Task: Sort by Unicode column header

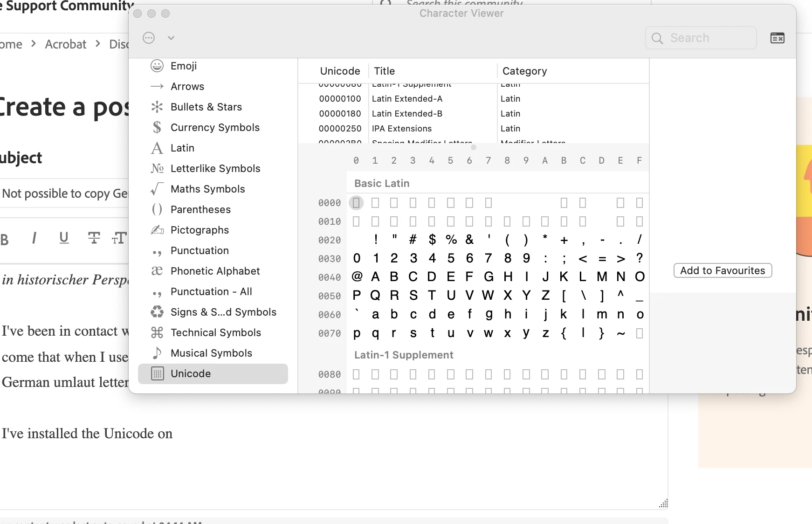Action: 340,71
